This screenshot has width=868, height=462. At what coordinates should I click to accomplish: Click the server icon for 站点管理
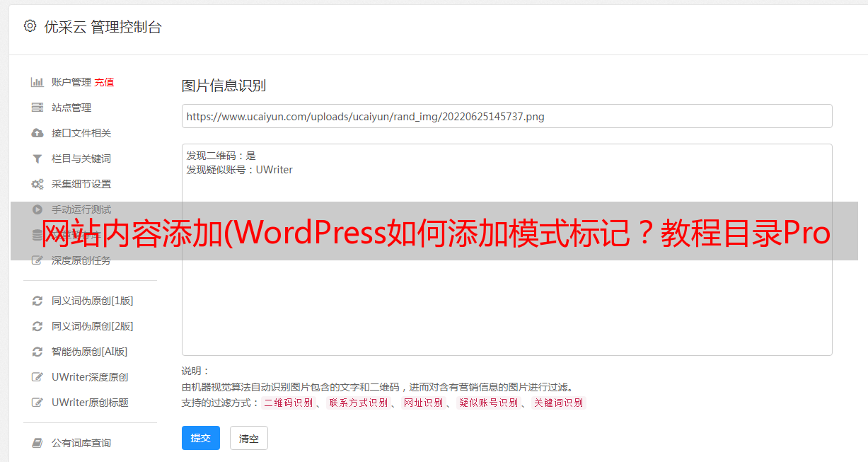(37, 108)
